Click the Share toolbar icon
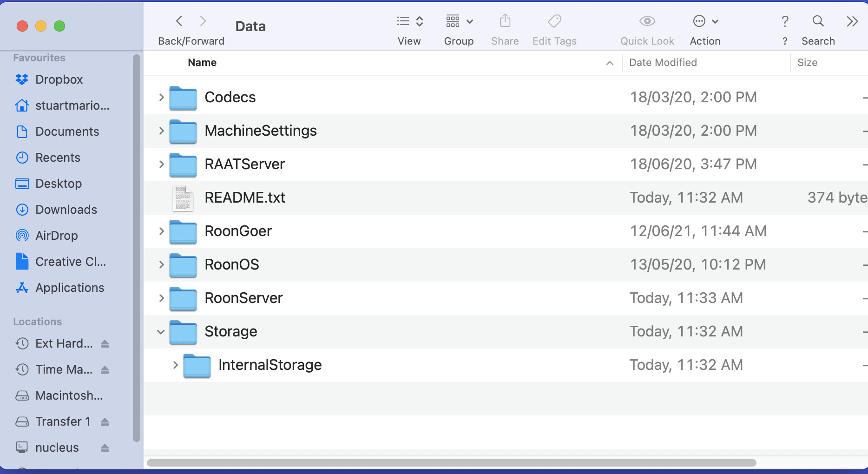 pos(505,21)
